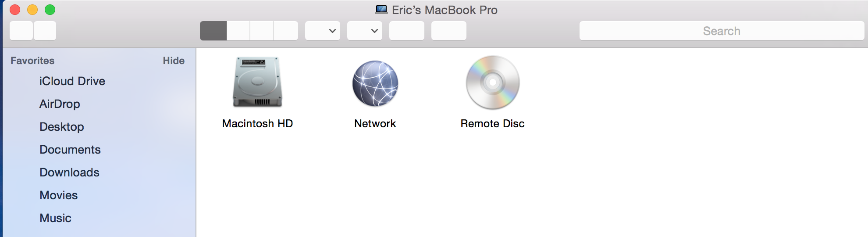Go forward with the Forward button
This screenshot has width=868, height=237.
click(45, 31)
